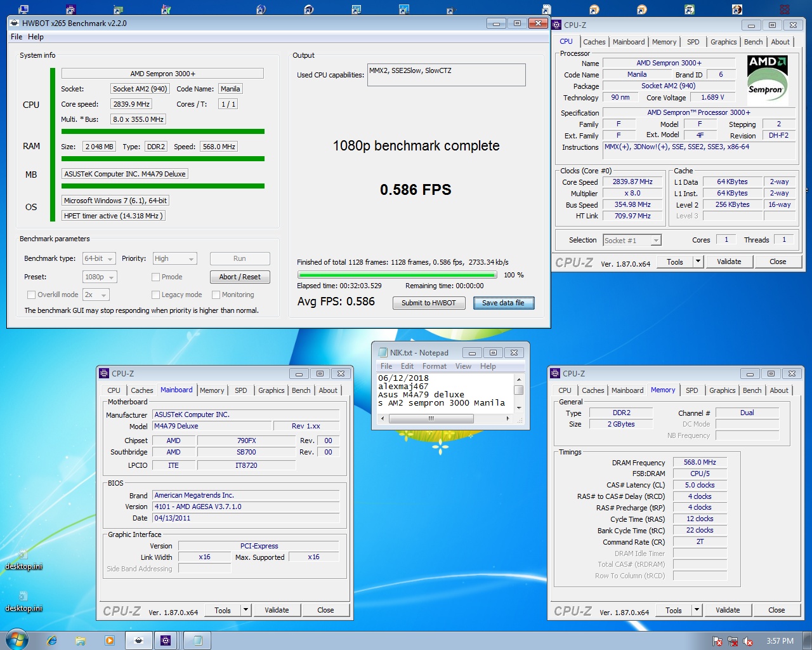Open Bench tab in CPU-Z CPU window
Screen dimensions: 812x650
[754, 42]
